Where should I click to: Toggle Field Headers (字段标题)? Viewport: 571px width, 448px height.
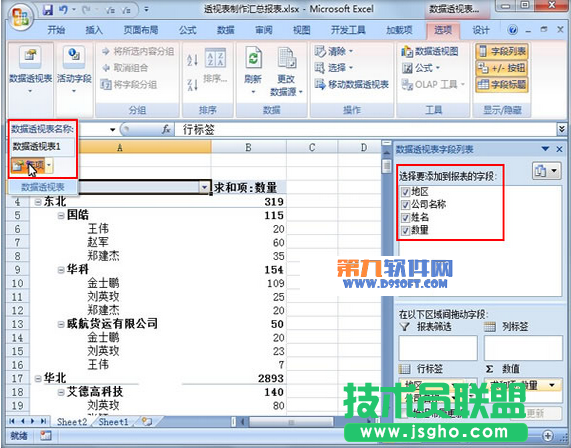coord(502,85)
